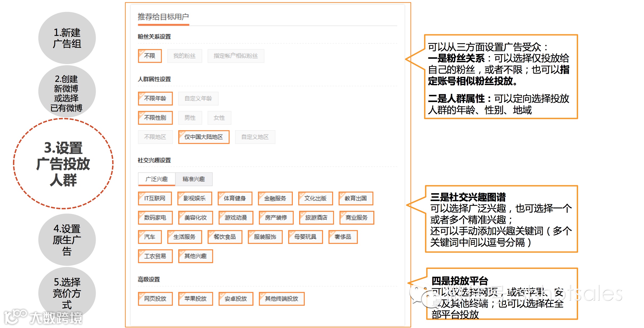The image size is (644, 328).
Task: Uncheck the 游戏动漫 interest tag
Action: tap(236, 218)
